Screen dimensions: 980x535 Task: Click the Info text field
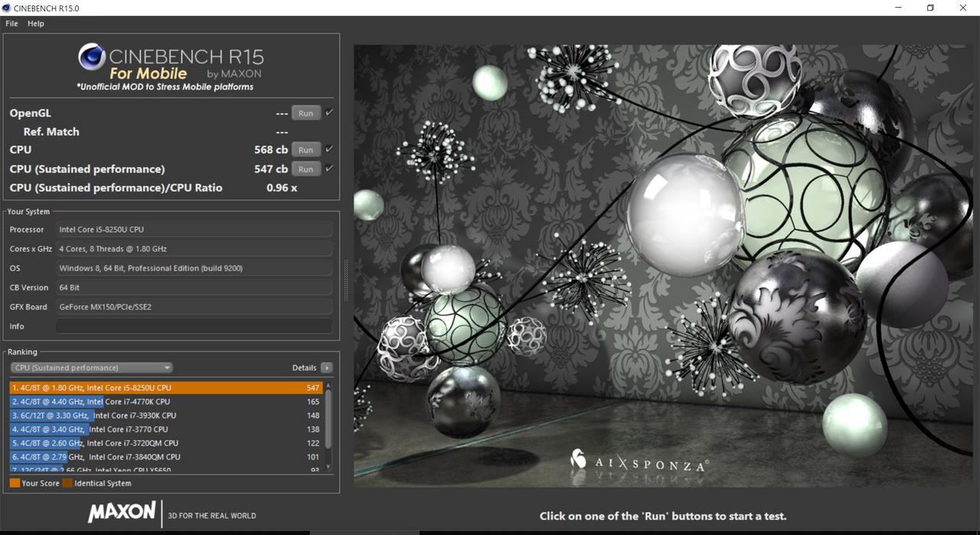[x=194, y=326]
